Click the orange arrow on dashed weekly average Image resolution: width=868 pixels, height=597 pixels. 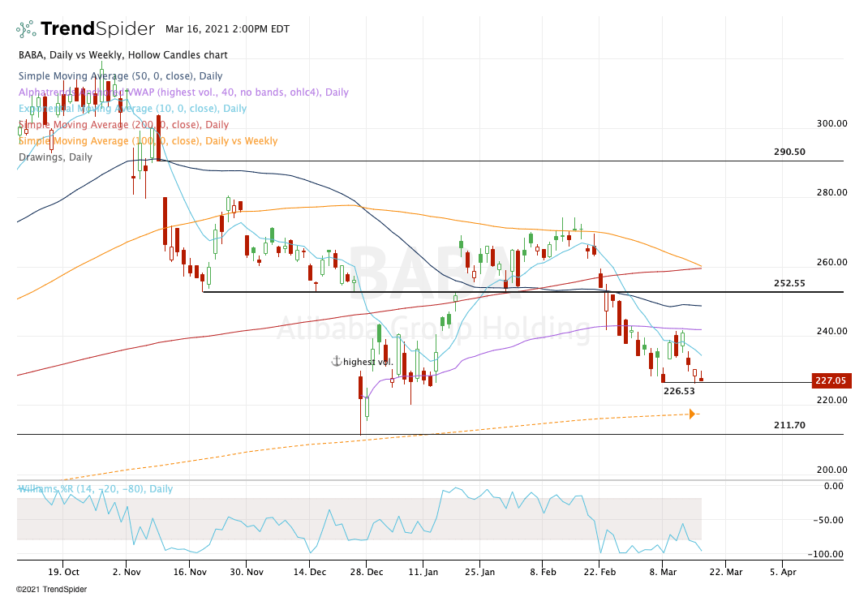[692, 414]
